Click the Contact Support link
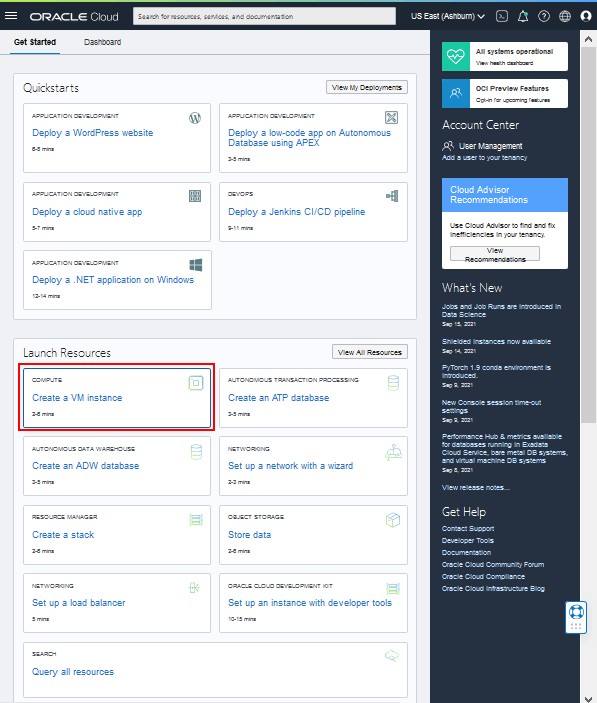Image resolution: width=597 pixels, height=703 pixels. 468,529
